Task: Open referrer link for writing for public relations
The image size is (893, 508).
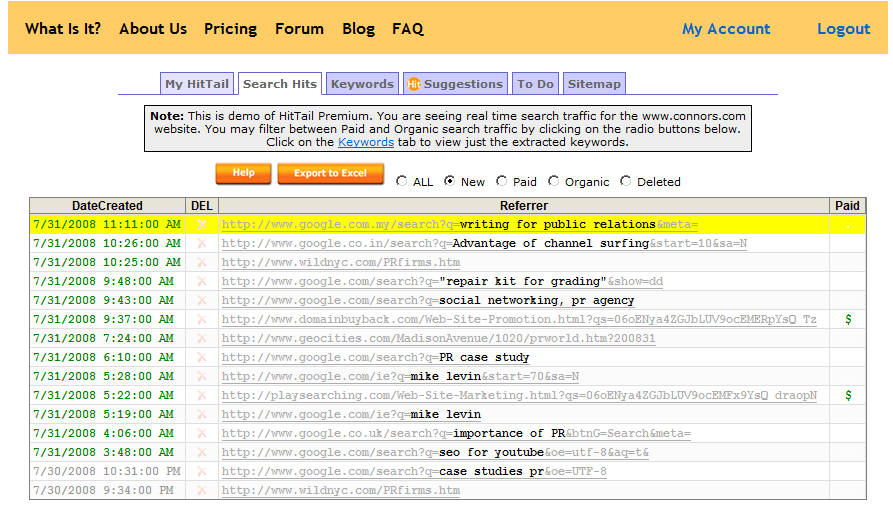Action: (460, 224)
